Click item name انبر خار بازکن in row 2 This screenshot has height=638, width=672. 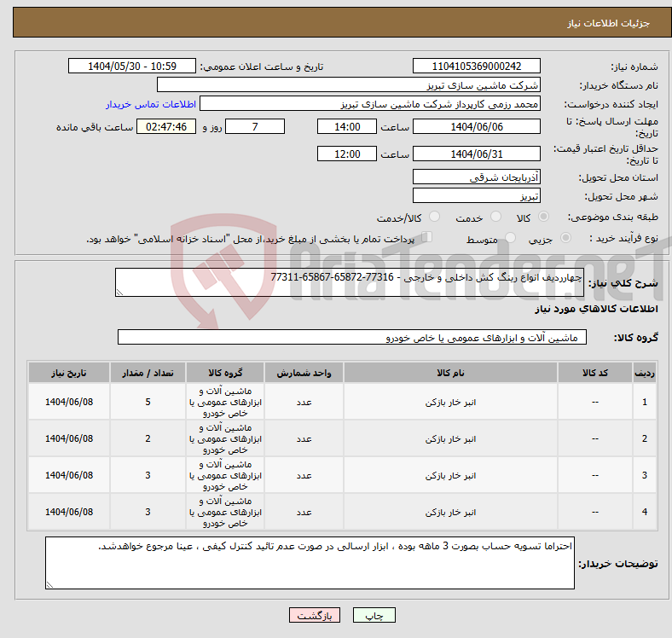450,439
